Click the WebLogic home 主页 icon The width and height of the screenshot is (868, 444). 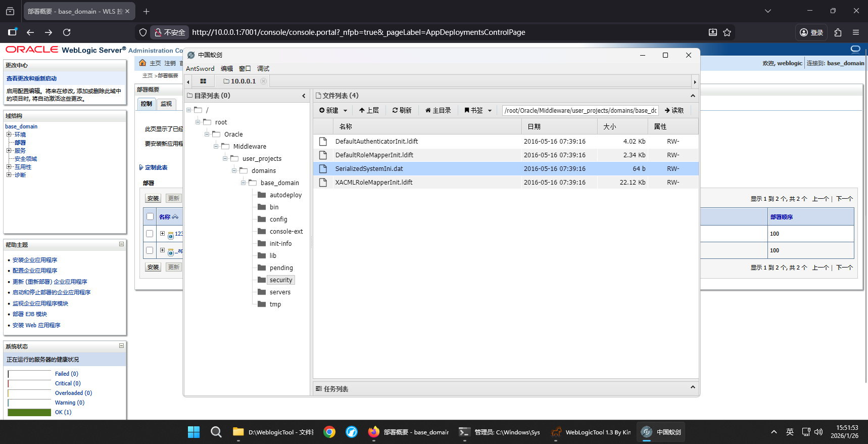(142, 63)
